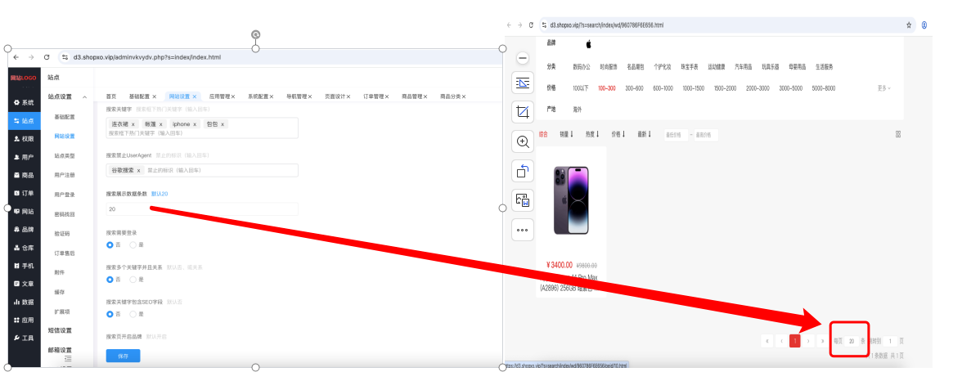The image size is (980, 381).
Task: Open 品牌 in the admin sidebar
Action: point(24,229)
